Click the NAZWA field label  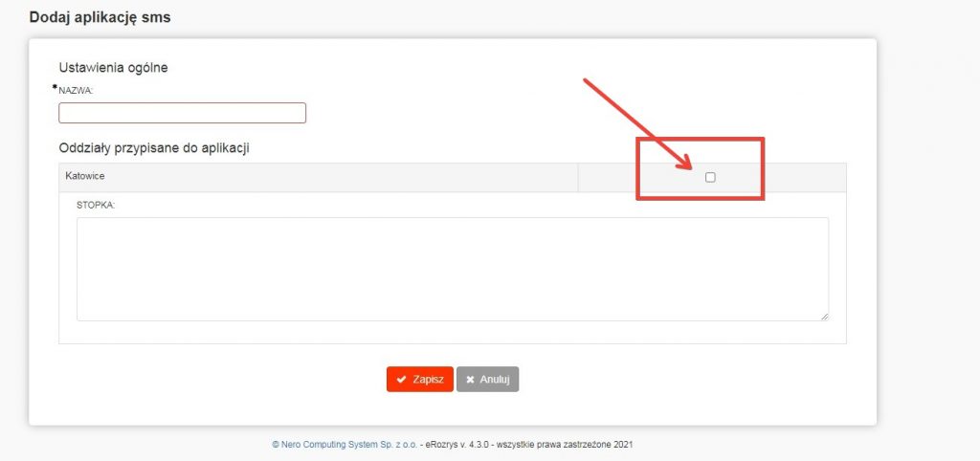pos(76,90)
